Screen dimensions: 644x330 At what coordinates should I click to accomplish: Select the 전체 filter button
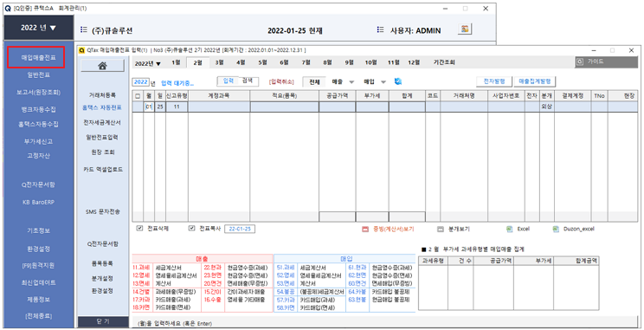pyautogui.click(x=314, y=81)
